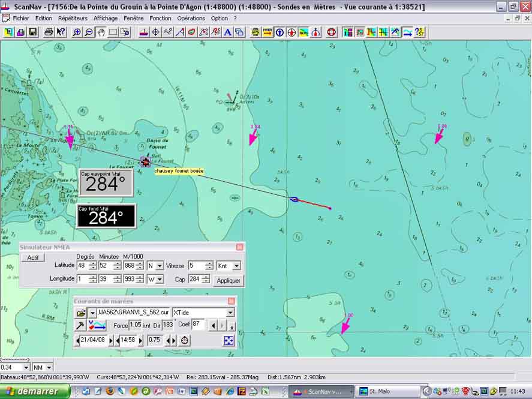The width and height of the screenshot is (532, 399).
Task: Select the rectangle selection tool
Action: tap(113, 32)
